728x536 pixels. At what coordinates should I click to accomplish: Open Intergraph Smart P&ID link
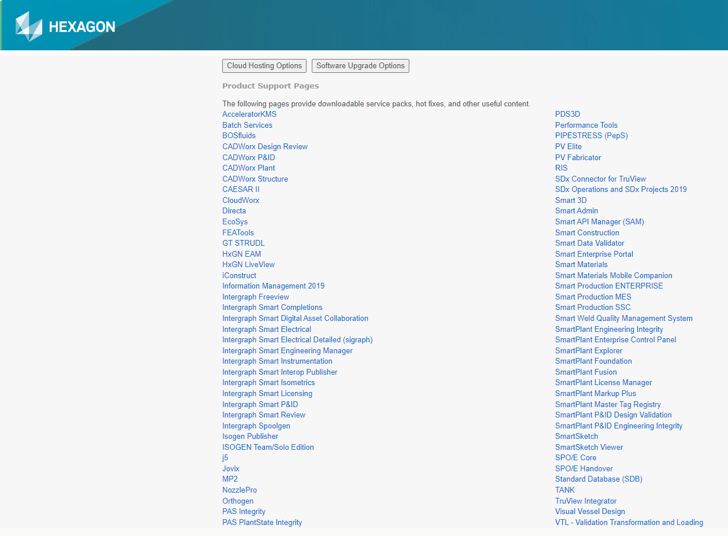[x=260, y=405]
